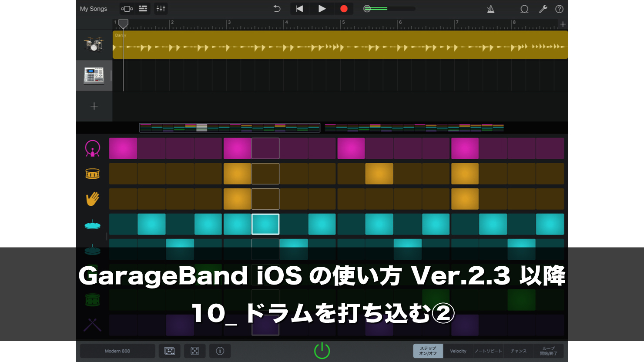Open the track view browser icon
The height and width of the screenshot is (362, 644).
coord(127,9)
